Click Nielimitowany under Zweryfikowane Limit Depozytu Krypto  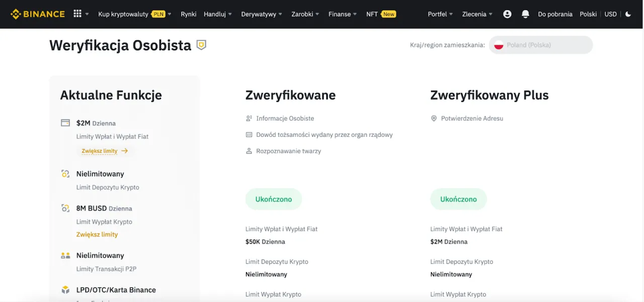(266, 274)
